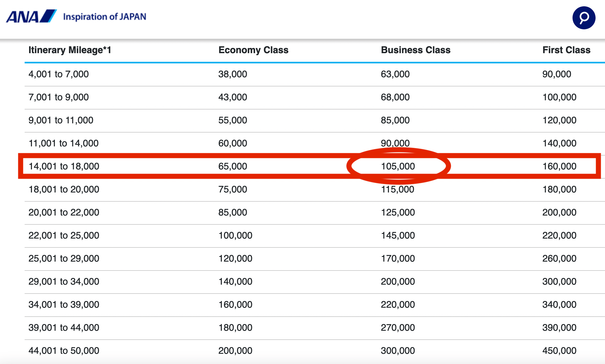Viewport: 605px width, 364px height.
Task: Select Business 68,000 in row 7,001 to 9,000
Action: coord(395,97)
